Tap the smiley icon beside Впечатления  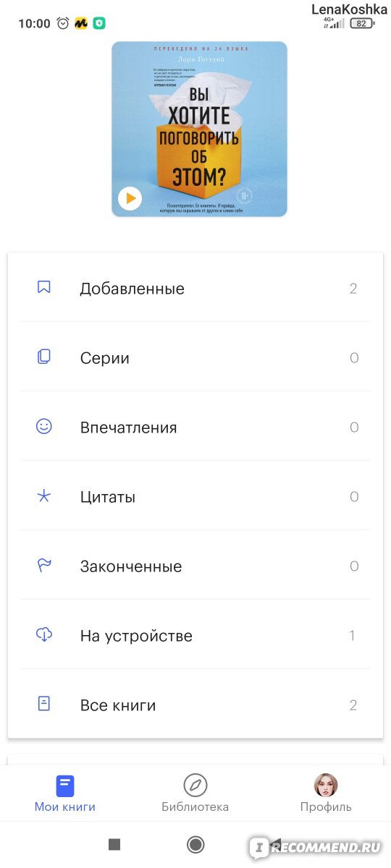pyautogui.click(x=44, y=426)
